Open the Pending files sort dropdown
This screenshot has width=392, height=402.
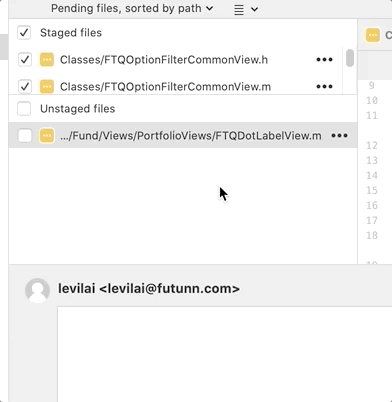click(x=132, y=8)
